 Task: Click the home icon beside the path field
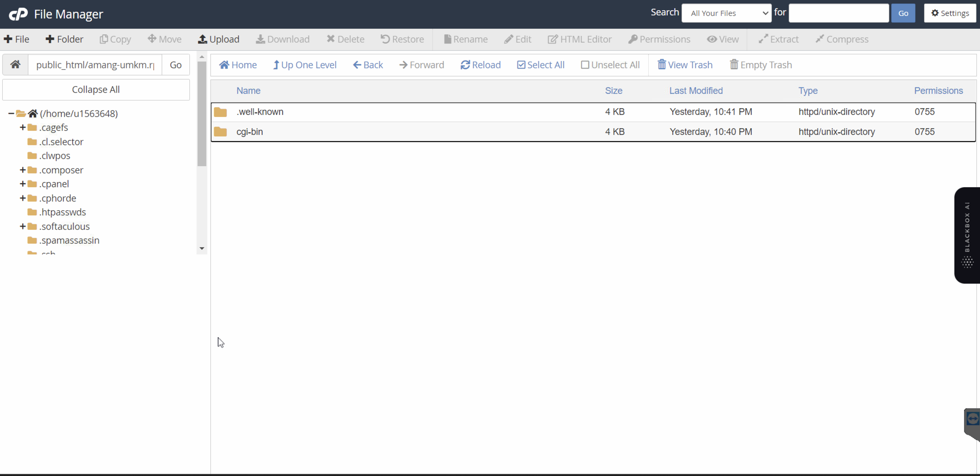pyautogui.click(x=15, y=65)
